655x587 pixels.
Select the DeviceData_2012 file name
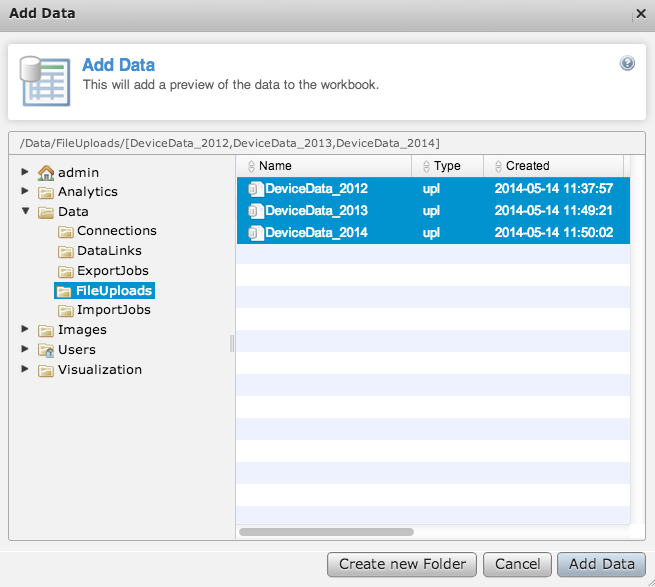click(x=317, y=189)
